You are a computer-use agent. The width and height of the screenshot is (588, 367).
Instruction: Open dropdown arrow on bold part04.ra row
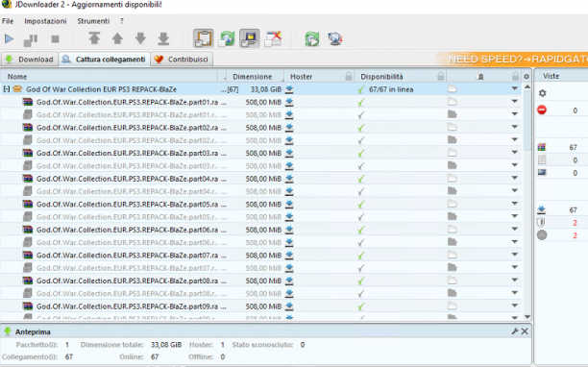[x=515, y=178]
